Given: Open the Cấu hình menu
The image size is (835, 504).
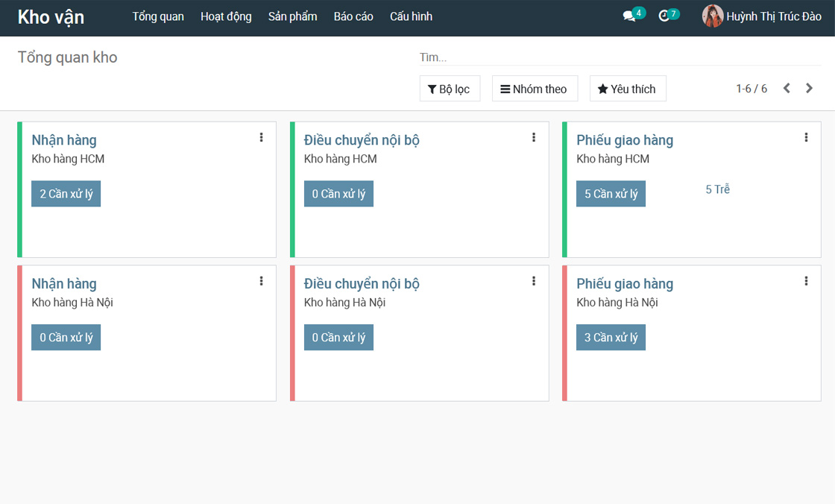Looking at the screenshot, I should coord(411,16).
